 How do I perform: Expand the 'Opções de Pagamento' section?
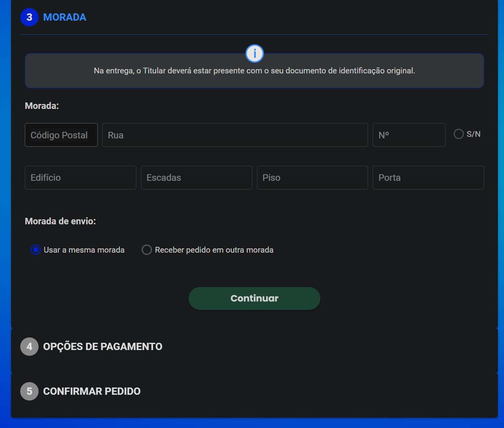(x=102, y=347)
